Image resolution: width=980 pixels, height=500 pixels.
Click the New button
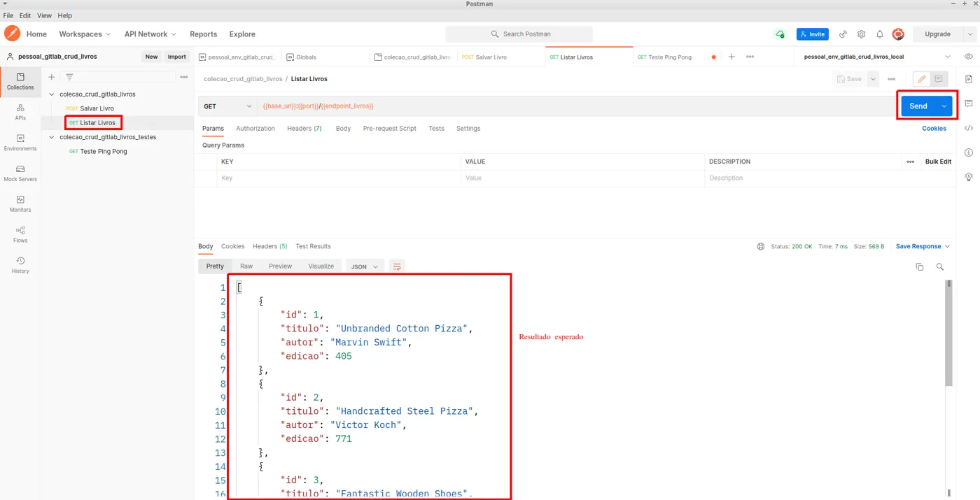[151, 57]
